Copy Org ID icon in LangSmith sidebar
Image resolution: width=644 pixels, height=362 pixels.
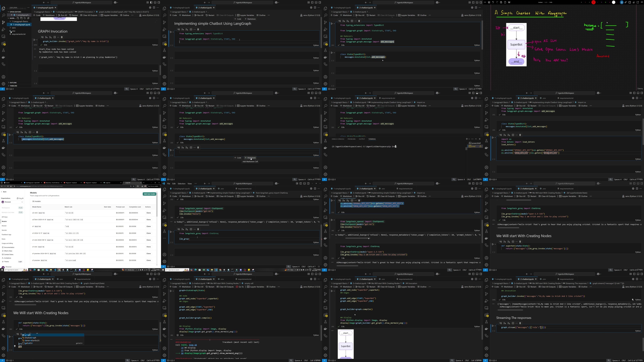point(18,198)
